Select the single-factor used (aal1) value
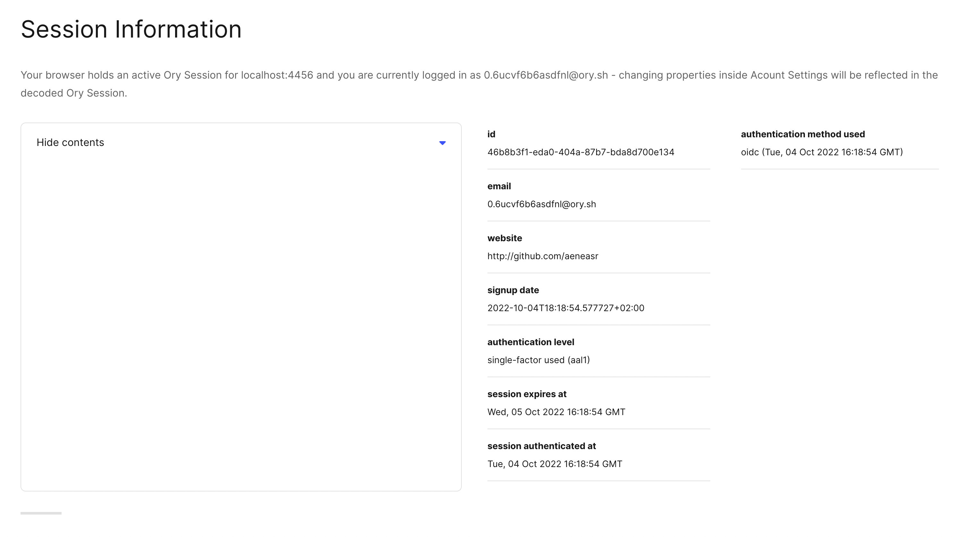The image size is (980, 537). (x=539, y=360)
